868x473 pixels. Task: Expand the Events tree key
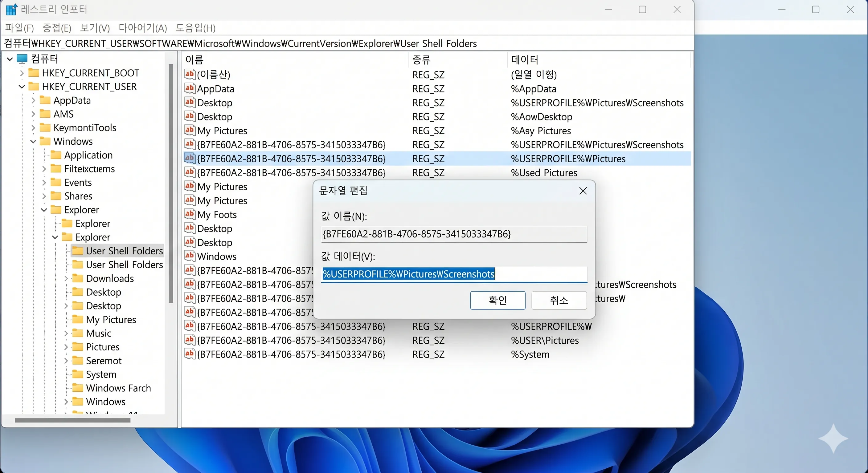coord(44,183)
